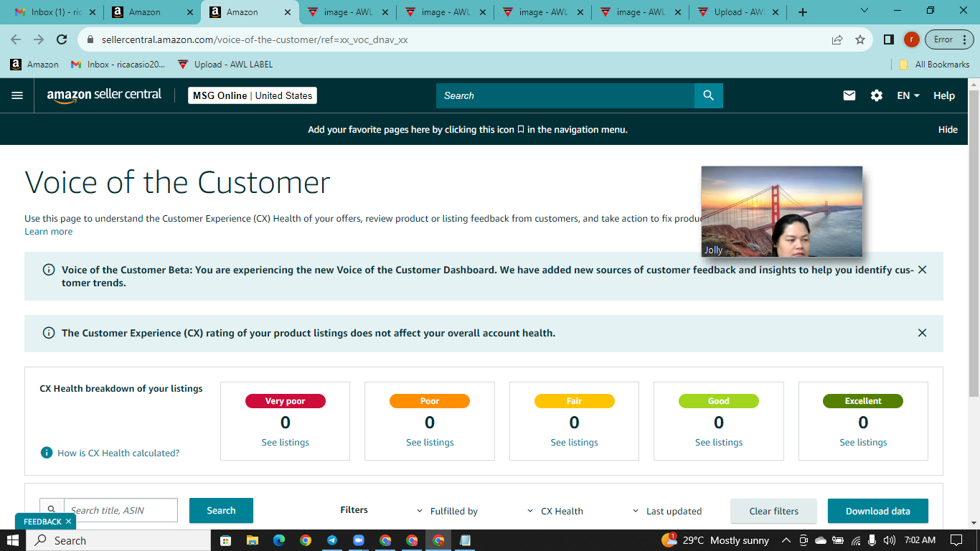Bookmark this page with the star icon
This screenshot has width=980, height=551.
click(860, 39)
